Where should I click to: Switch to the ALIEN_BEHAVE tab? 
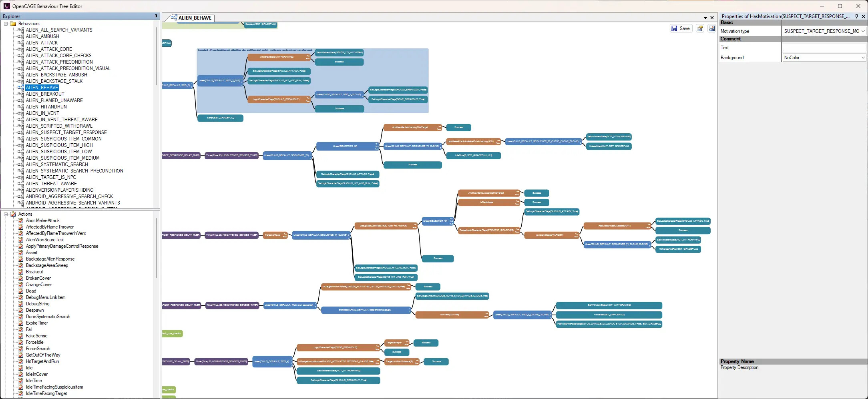pos(195,18)
